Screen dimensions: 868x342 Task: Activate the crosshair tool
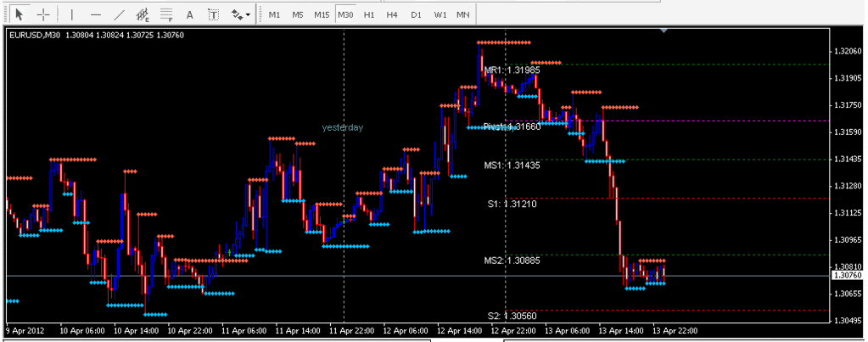pyautogui.click(x=43, y=14)
